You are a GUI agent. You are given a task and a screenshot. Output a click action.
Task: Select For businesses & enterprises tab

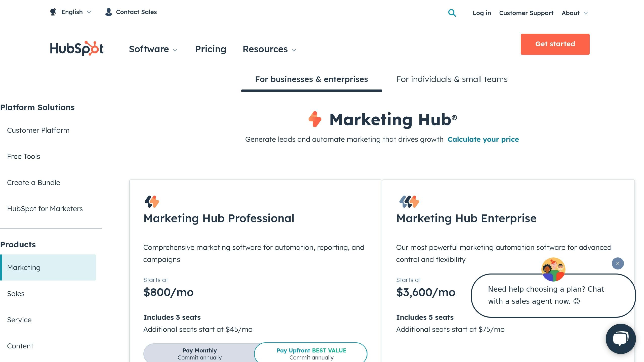(311, 79)
